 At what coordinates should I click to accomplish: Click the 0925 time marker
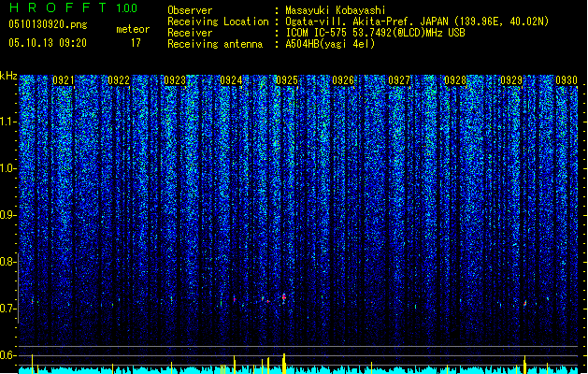(x=287, y=80)
